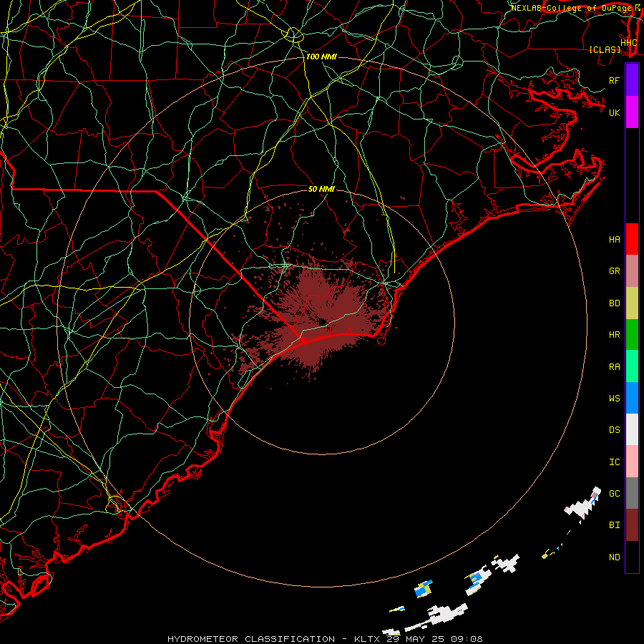Click the HYDROMETEOR CLASSIFICATION title text
The height and width of the screenshot is (644, 644).
[x=251, y=639]
